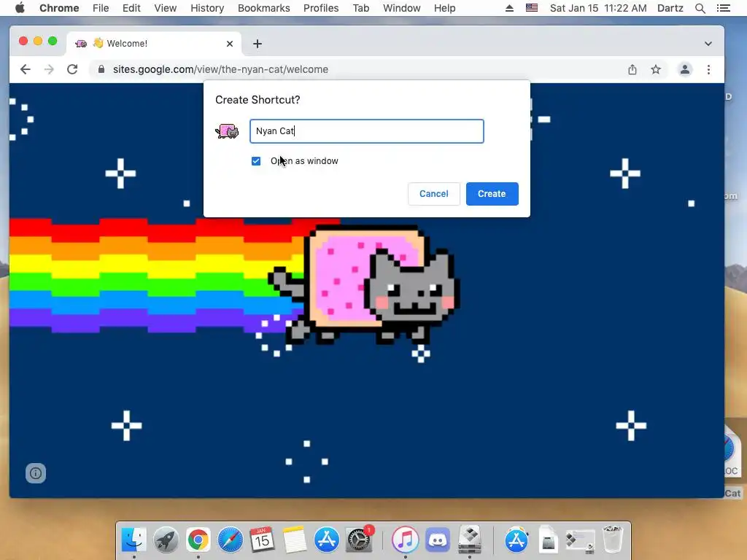Open the Notification Center list icon
This screenshot has height=560, width=747.
(723, 8)
